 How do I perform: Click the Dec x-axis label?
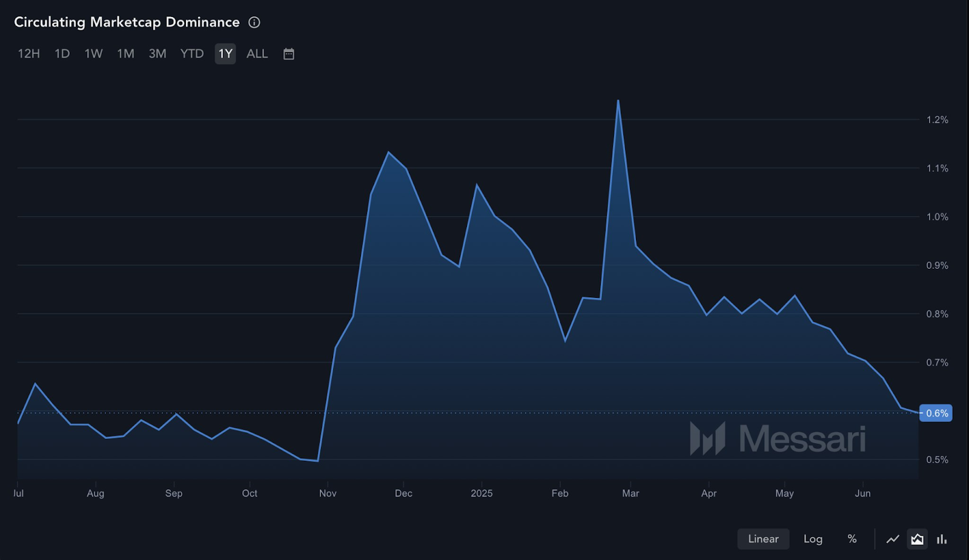click(403, 493)
